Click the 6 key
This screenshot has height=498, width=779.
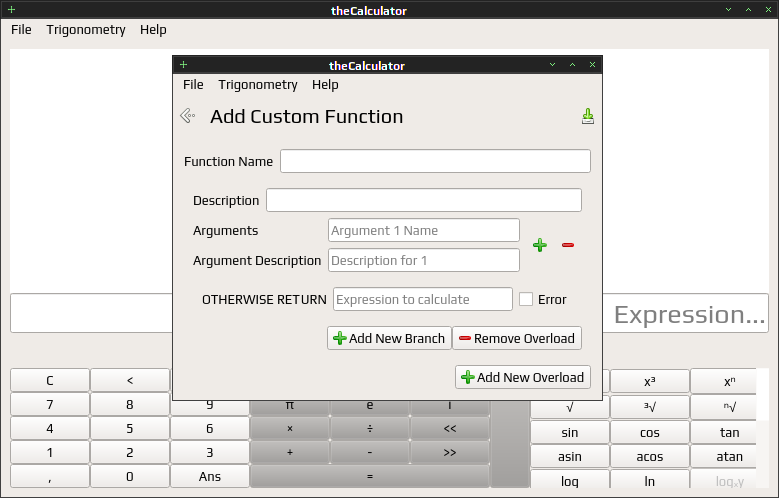tap(210, 428)
